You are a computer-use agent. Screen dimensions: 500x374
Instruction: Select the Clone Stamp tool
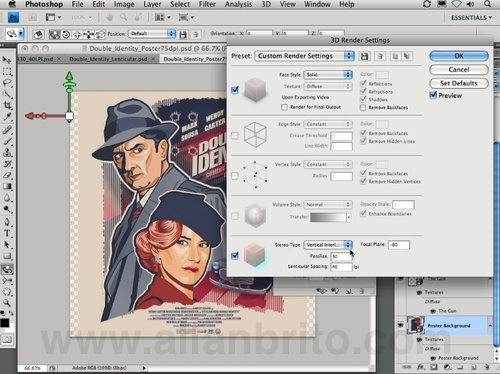click(x=7, y=153)
